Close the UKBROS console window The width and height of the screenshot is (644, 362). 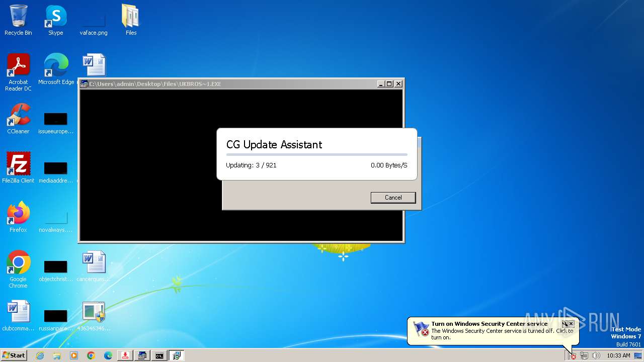click(398, 84)
